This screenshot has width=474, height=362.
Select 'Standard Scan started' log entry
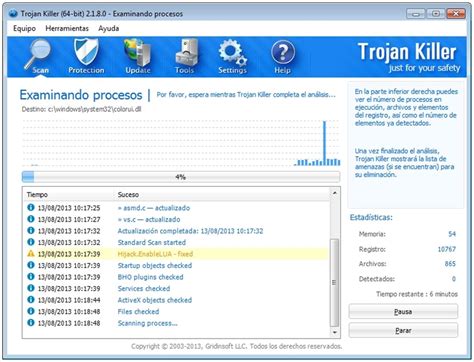coord(177,242)
